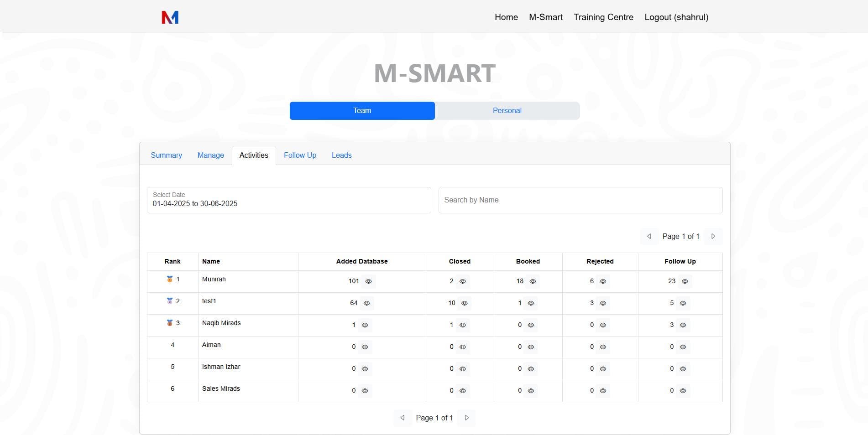Viewport: 868px width, 435px height.
Task: Open the Select Date range picker
Action: [x=288, y=201]
